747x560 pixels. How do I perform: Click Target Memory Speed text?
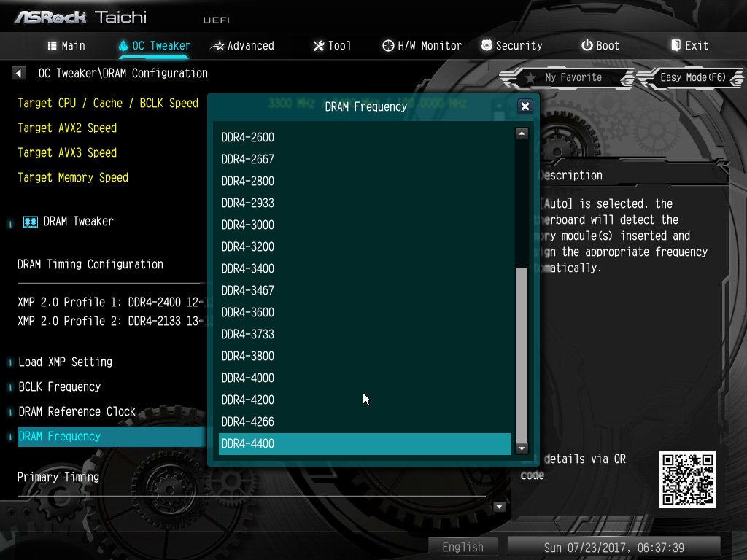point(73,178)
